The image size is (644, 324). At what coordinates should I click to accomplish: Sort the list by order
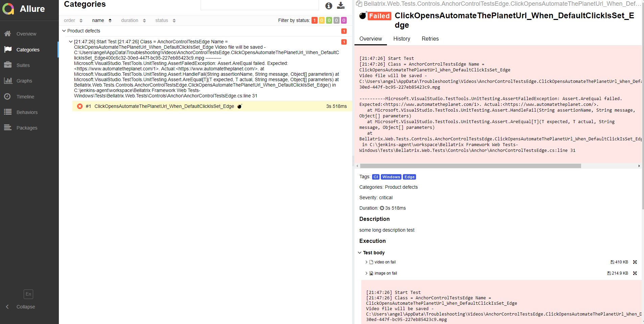(73, 21)
